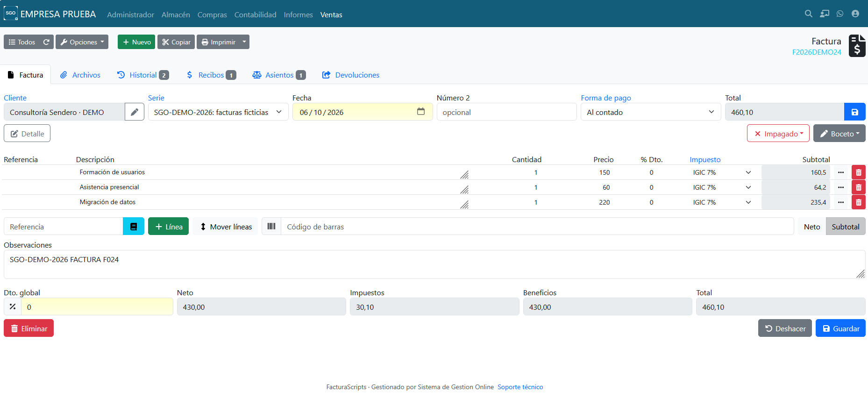
Task: Open the WhatsApp support icon
Action: (x=840, y=14)
